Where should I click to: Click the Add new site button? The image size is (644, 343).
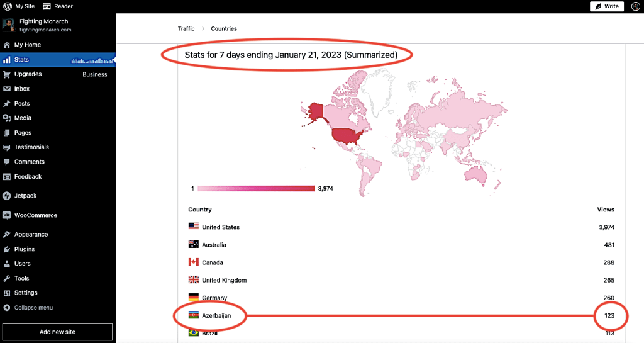pyautogui.click(x=57, y=332)
